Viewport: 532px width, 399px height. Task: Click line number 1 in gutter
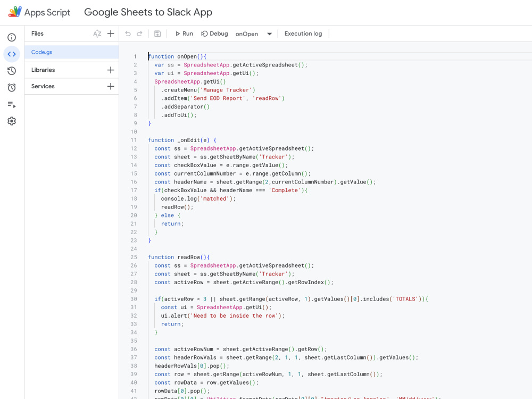pos(135,57)
